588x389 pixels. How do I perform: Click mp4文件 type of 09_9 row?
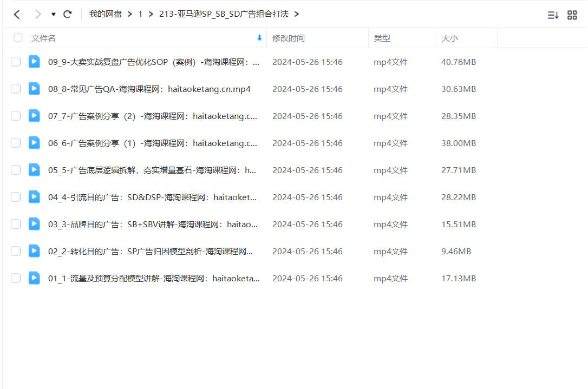pyautogui.click(x=390, y=62)
